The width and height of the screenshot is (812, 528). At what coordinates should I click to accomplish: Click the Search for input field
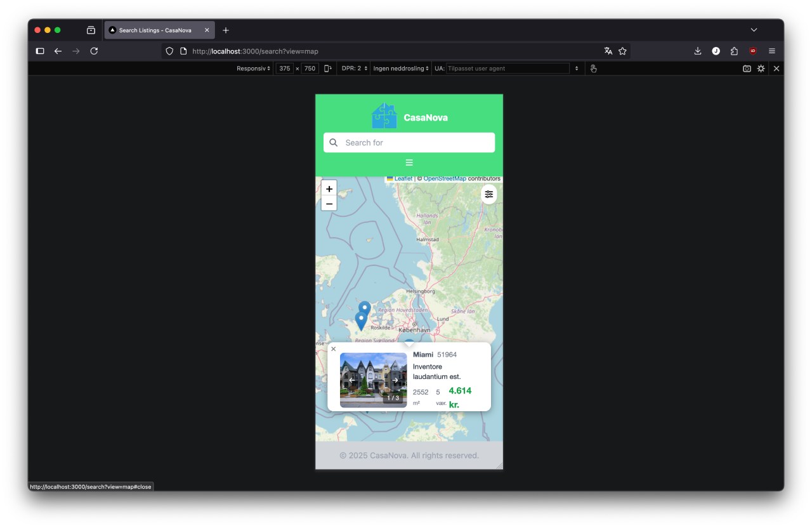[x=416, y=143]
